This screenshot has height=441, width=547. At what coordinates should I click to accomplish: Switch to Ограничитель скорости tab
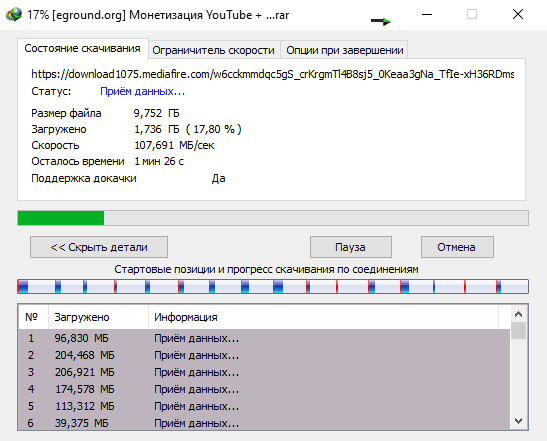(x=213, y=50)
